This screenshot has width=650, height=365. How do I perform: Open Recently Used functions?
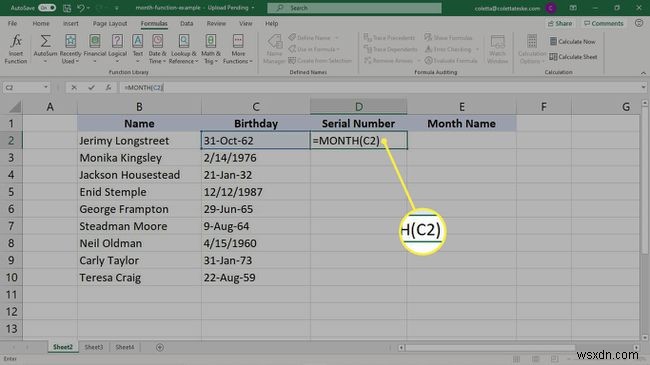click(x=70, y=49)
